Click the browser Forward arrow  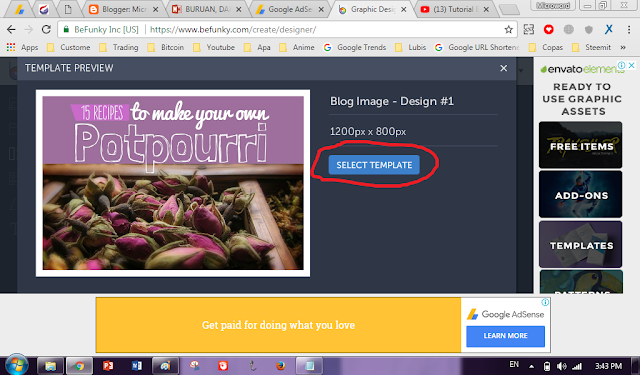pos(29,29)
